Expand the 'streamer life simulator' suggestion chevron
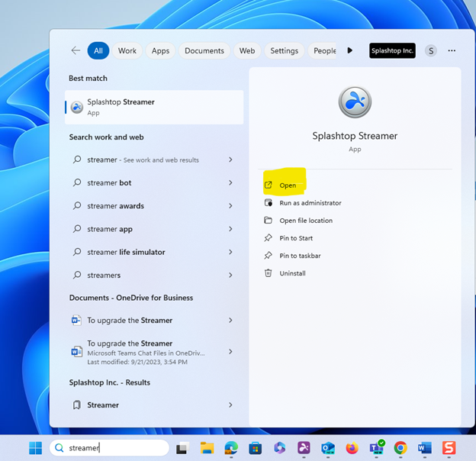The width and height of the screenshot is (476, 461). click(x=230, y=252)
